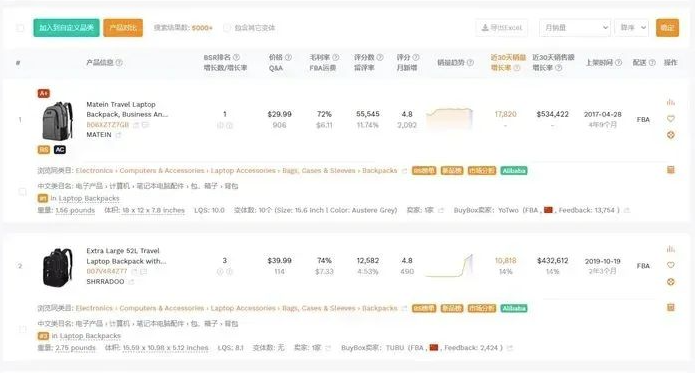Click the orange 产品对比 button

123,27
